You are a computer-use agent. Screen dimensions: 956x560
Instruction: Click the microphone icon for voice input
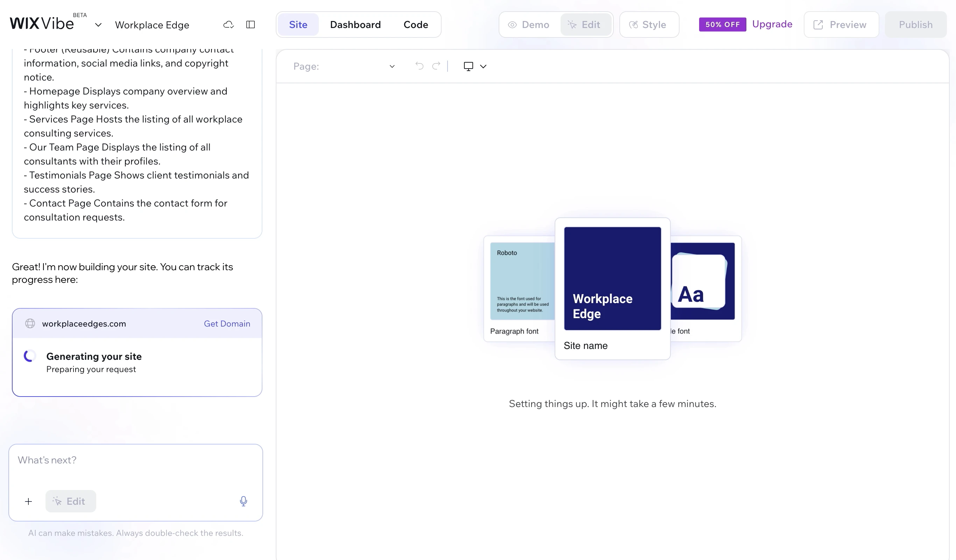[x=243, y=501]
